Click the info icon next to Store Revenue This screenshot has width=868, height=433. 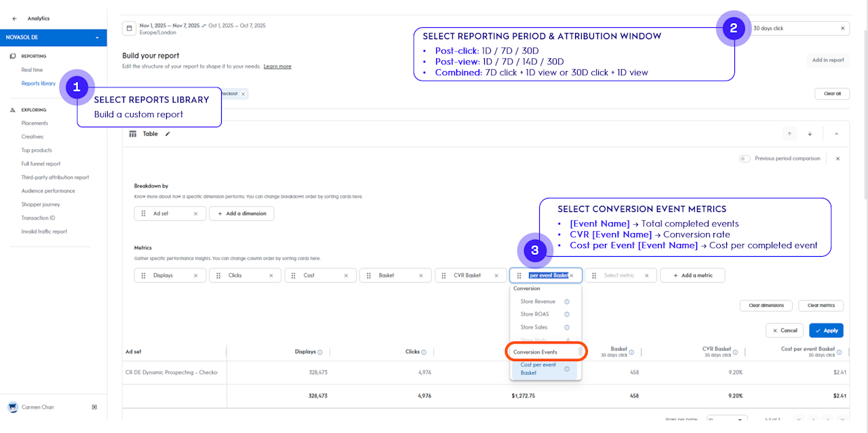point(567,302)
